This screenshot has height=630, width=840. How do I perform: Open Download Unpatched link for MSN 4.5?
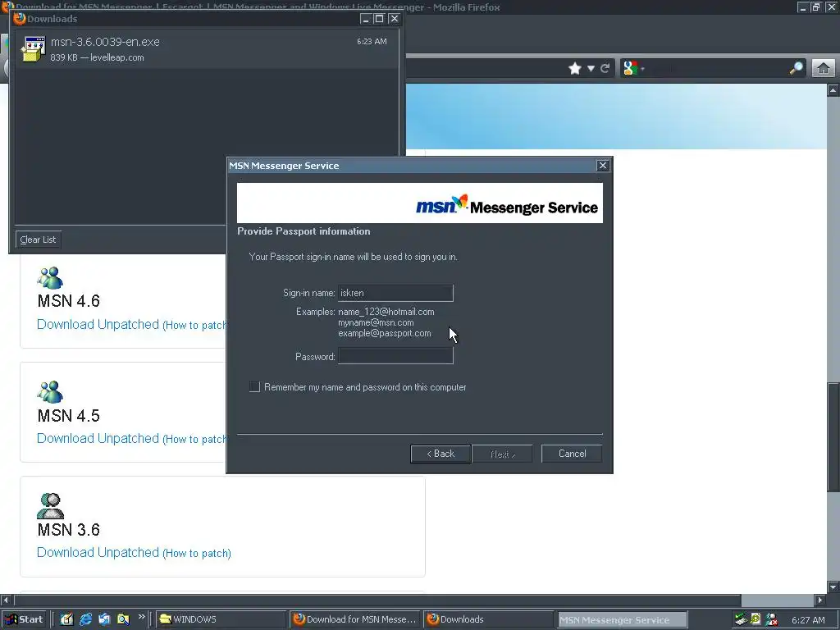[98, 439]
